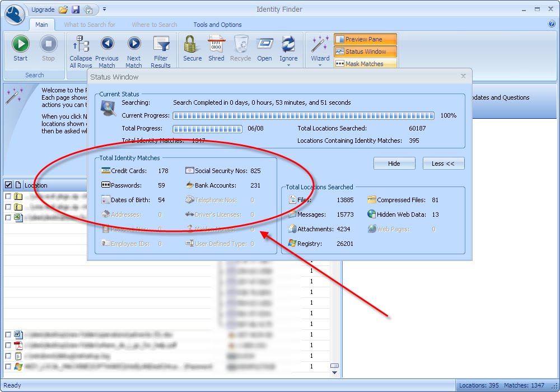Click the Total Progress bar

(x=208, y=129)
